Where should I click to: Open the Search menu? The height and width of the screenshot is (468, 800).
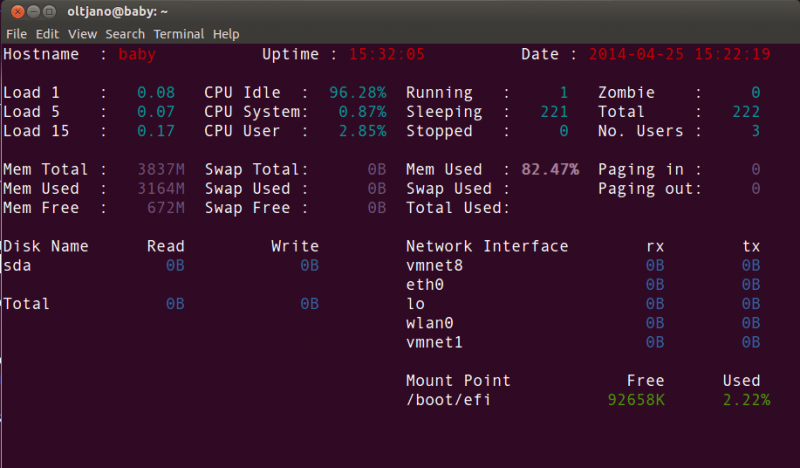[125, 34]
